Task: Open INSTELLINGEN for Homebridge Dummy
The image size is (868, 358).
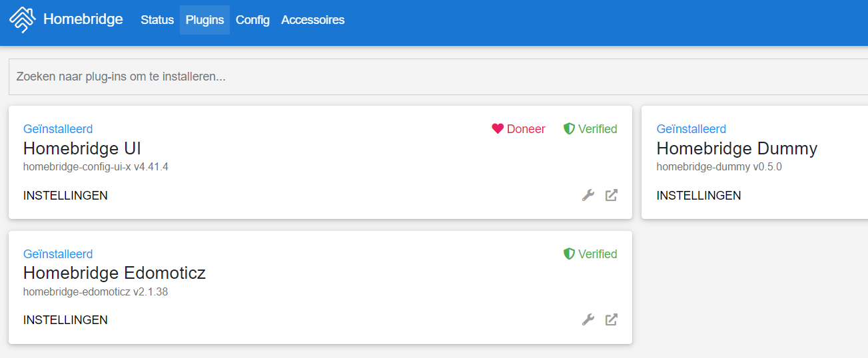Action: [698, 195]
